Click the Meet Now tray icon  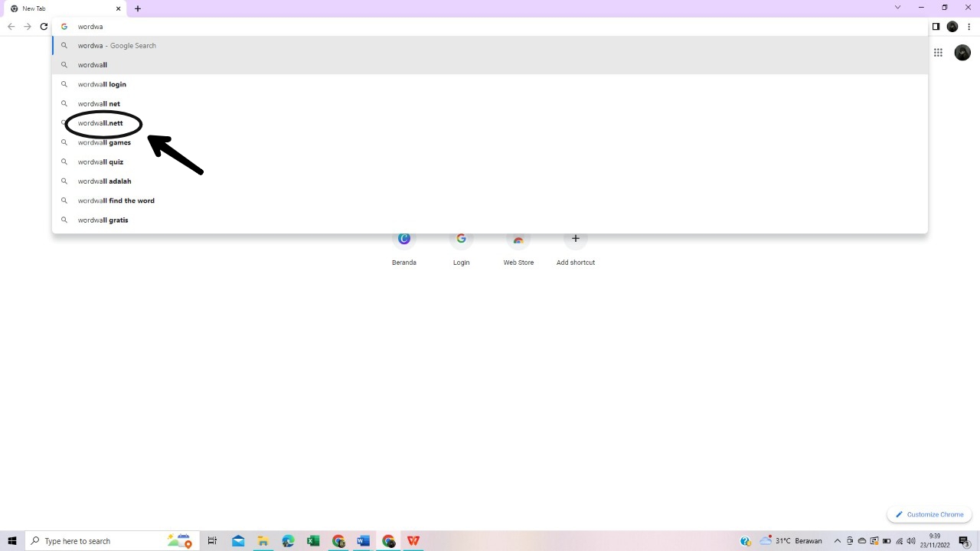850,541
